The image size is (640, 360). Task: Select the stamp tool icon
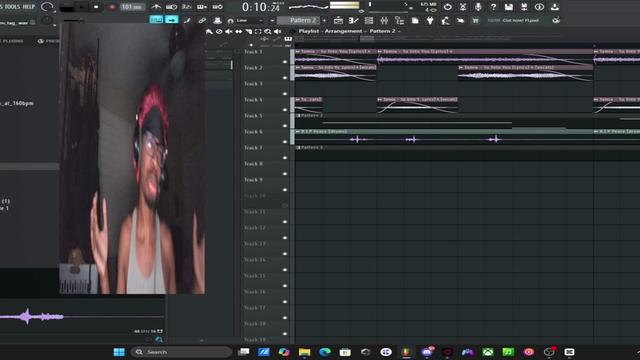[218, 20]
